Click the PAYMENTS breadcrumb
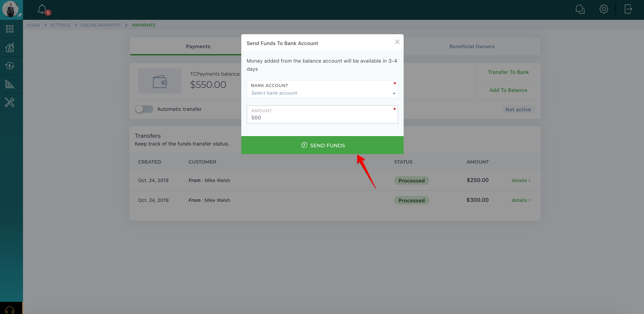Viewport: 644px width, 314px height. pyautogui.click(x=143, y=25)
